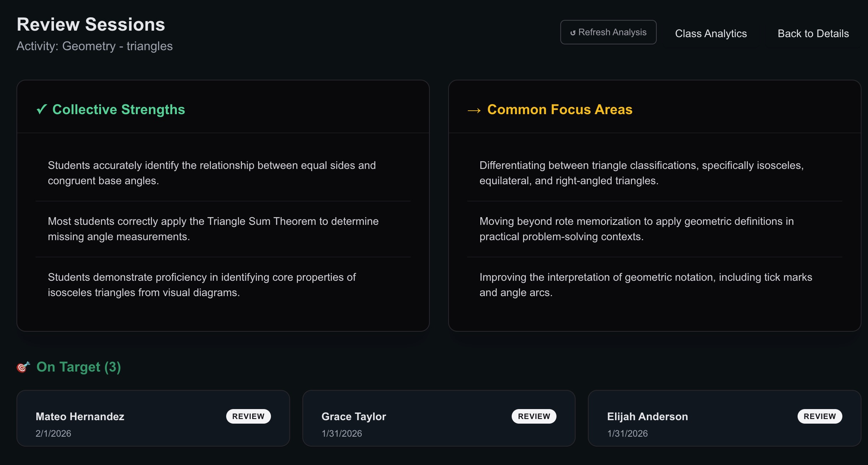This screenshot has width=868, height=465.
Task: Click the Common Focus Areas heading
Action: (x=560, y=110)
